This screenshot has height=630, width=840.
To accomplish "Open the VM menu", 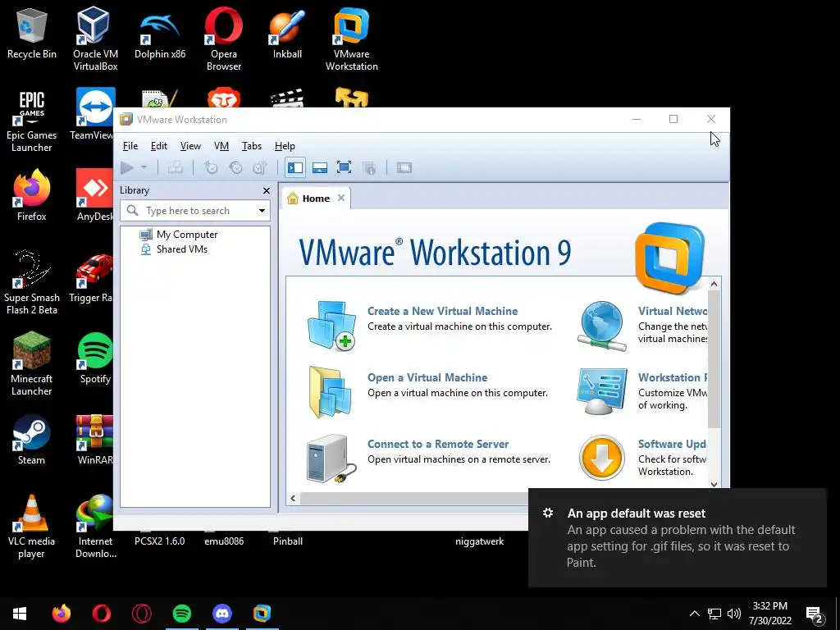I will [x=221, y=146].
